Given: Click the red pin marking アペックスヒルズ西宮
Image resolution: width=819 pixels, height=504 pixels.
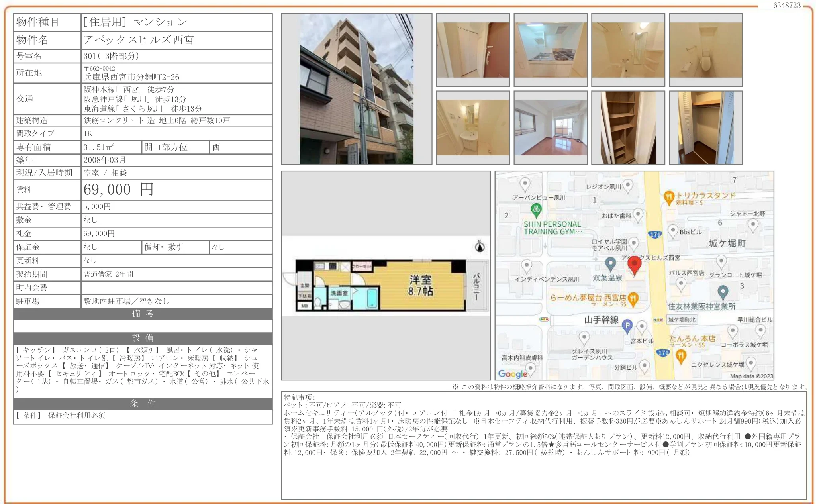Looking at the screenshot, I should pyautogui.click(x=634, y=265).
